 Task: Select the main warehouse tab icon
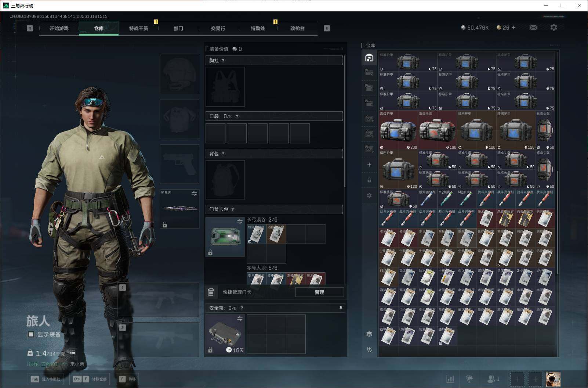(369, 58)
